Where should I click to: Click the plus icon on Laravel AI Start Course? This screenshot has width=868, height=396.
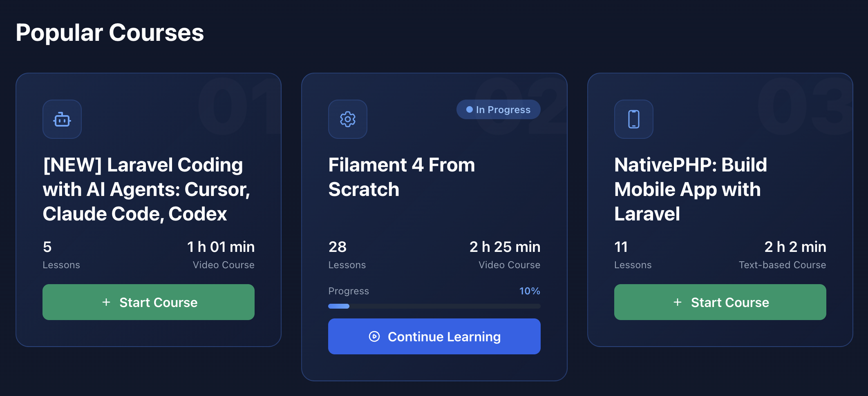click(106, 302)
